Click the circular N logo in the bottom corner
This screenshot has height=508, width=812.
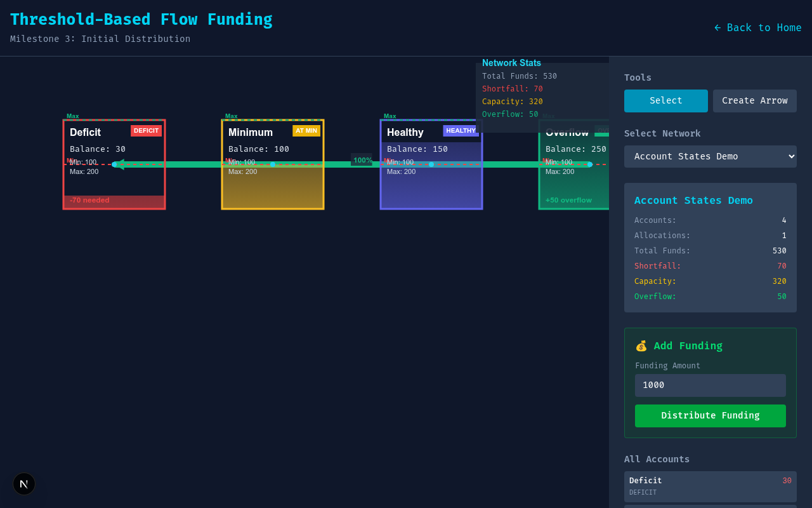(x=23, y=484)
